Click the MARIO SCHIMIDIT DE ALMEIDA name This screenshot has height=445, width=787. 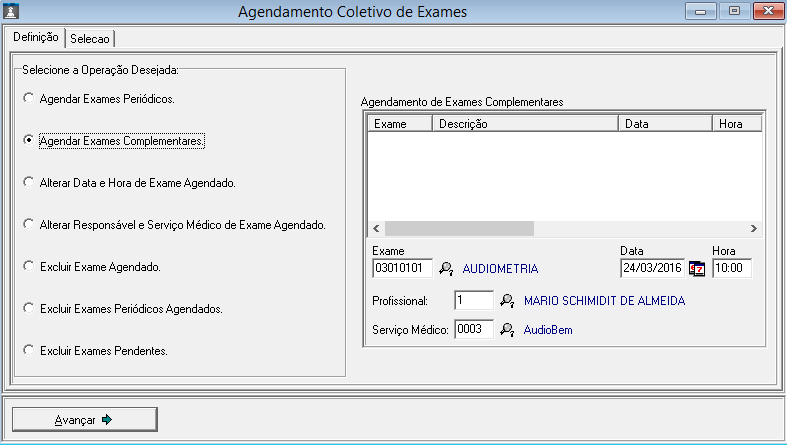[604, 301]
